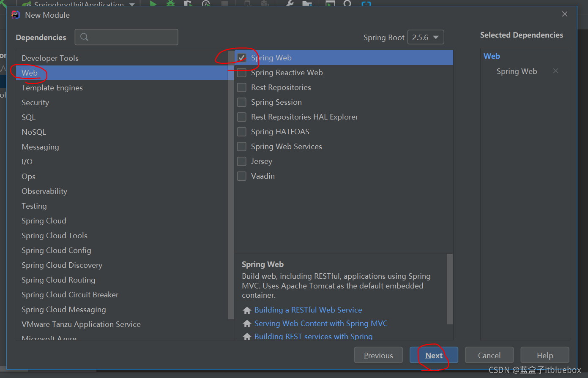Enable the Vaadin checkbox
The image size is (588, 378).
242,176
